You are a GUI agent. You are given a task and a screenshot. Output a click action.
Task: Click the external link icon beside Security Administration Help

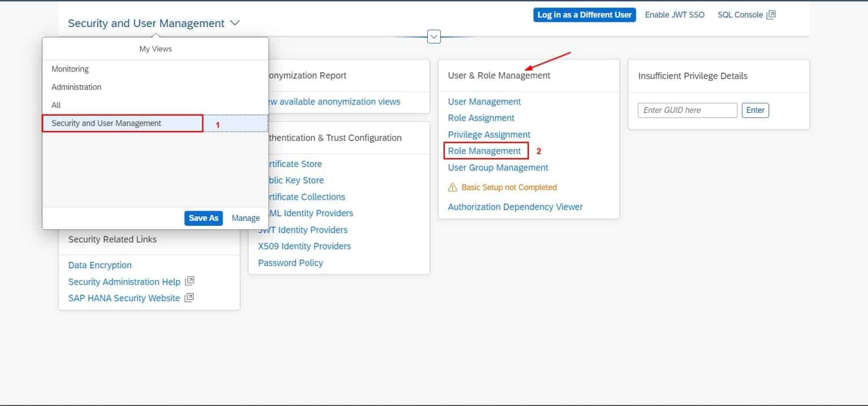(189, 281)
